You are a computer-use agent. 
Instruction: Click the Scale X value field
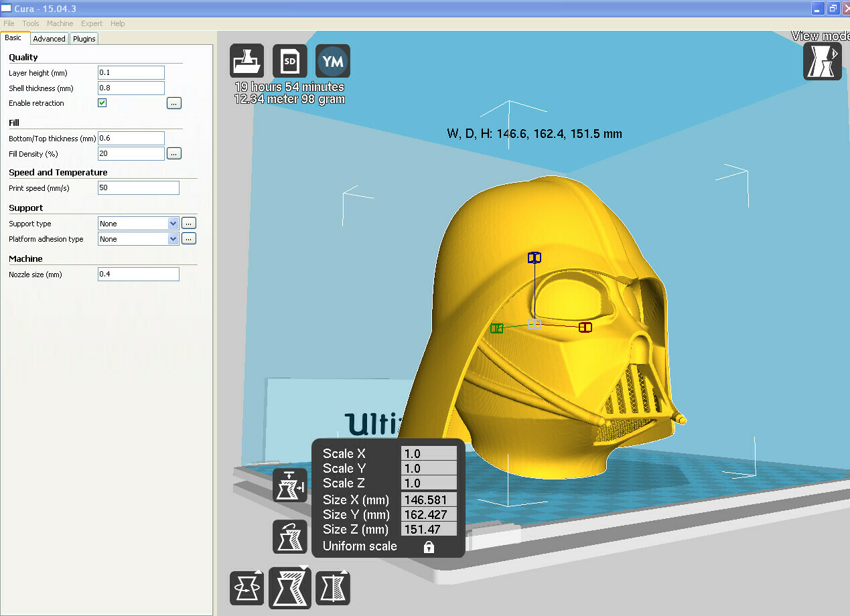429,454
